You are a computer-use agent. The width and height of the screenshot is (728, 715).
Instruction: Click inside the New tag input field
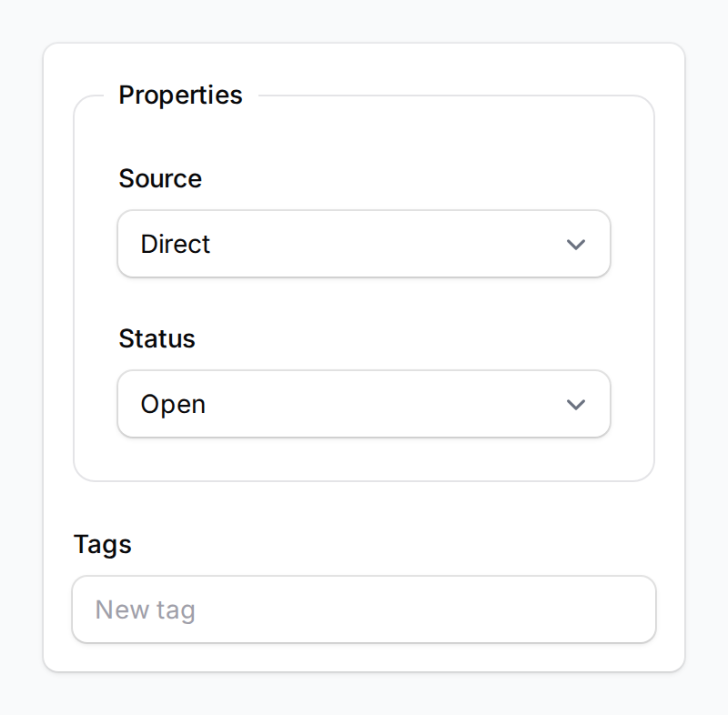364,609
